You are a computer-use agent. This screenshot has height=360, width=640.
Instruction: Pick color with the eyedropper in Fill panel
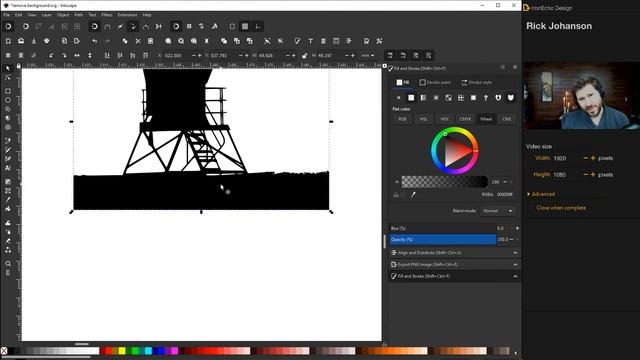[413, 195]
